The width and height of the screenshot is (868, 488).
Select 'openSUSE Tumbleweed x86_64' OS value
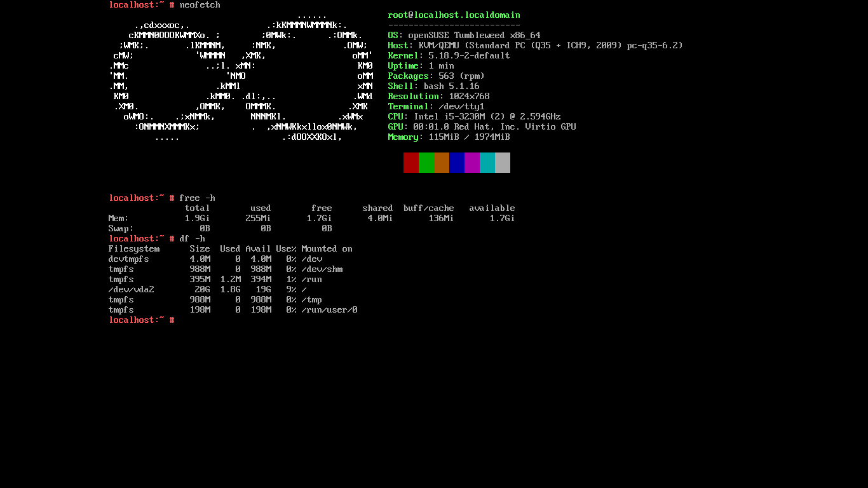[x=475, y=36]
